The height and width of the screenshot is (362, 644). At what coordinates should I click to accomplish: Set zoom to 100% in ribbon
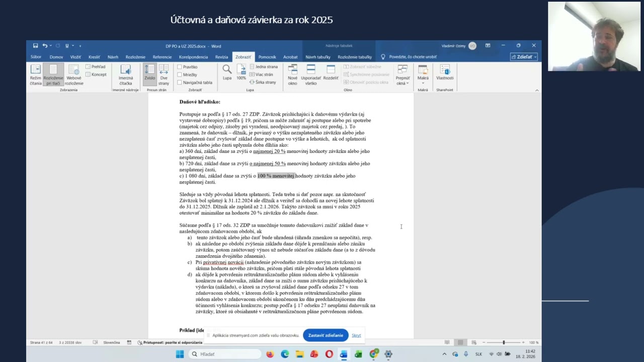coord(242,73)
